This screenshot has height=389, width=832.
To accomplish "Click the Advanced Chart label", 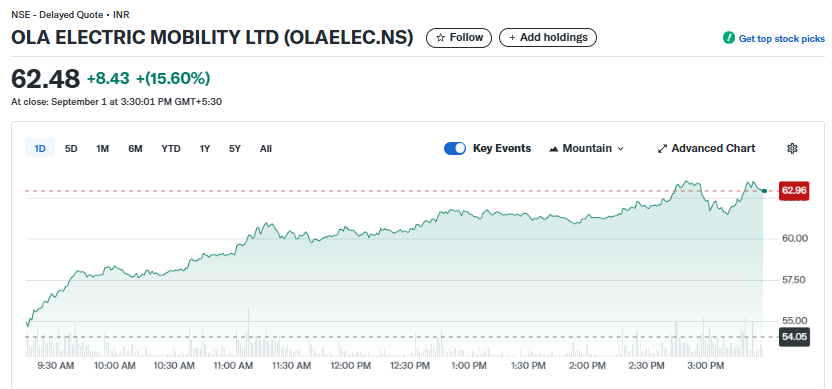I will coord(713,149).
